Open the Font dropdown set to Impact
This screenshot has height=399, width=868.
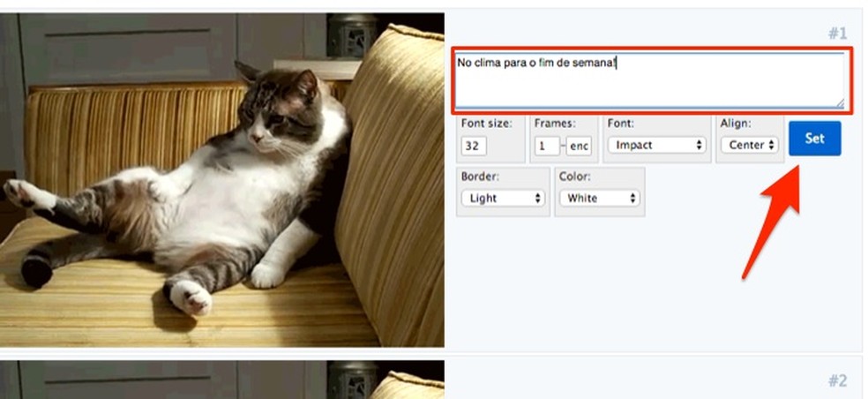[656, 145]
